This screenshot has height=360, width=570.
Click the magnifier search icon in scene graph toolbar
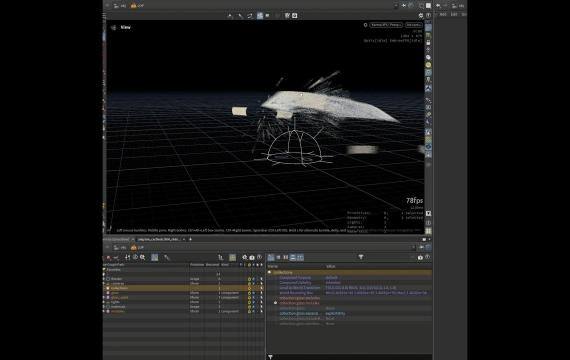tap(142, 257)
